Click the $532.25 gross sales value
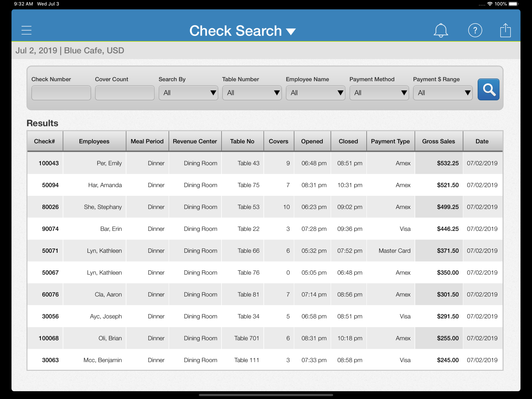 (x=448, y=163)
